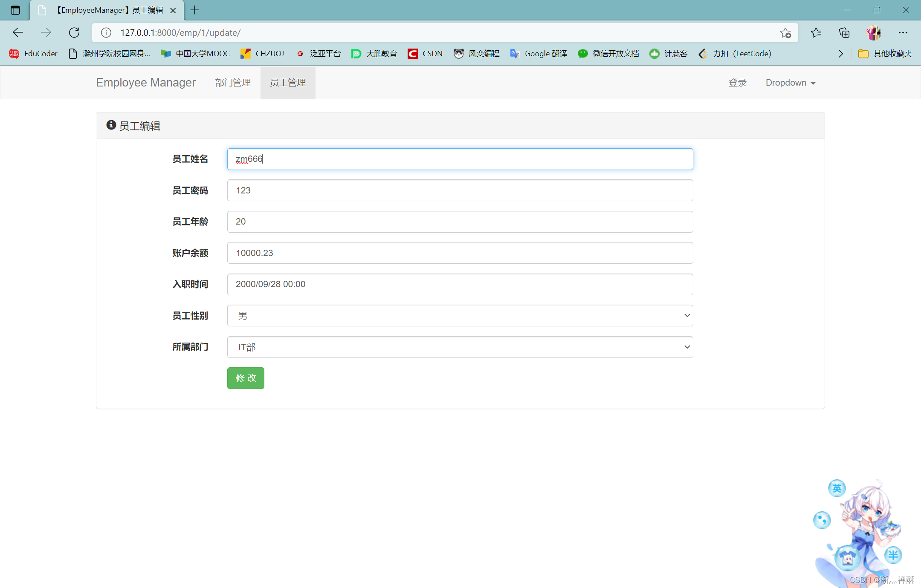The image size is (921, 588).
Task: Open the favorites list icon
Action: [x=816, y=33]
